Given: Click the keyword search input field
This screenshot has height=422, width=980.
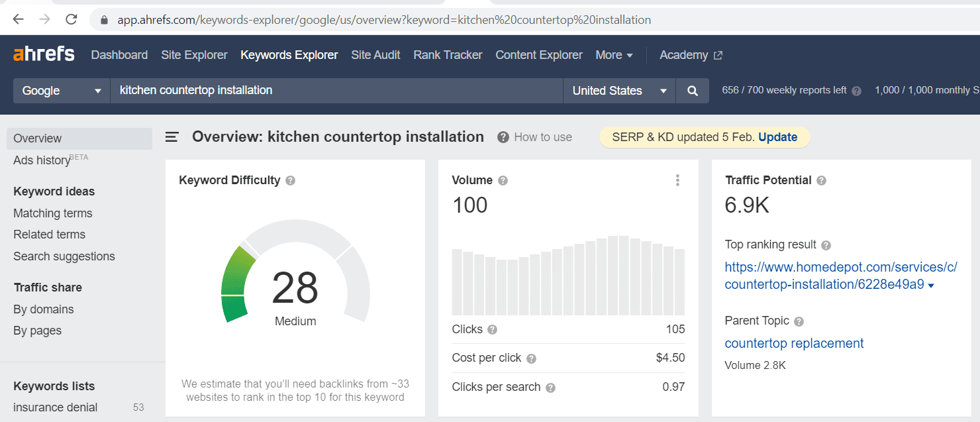Looking at the screenshot, I should 336,91.
